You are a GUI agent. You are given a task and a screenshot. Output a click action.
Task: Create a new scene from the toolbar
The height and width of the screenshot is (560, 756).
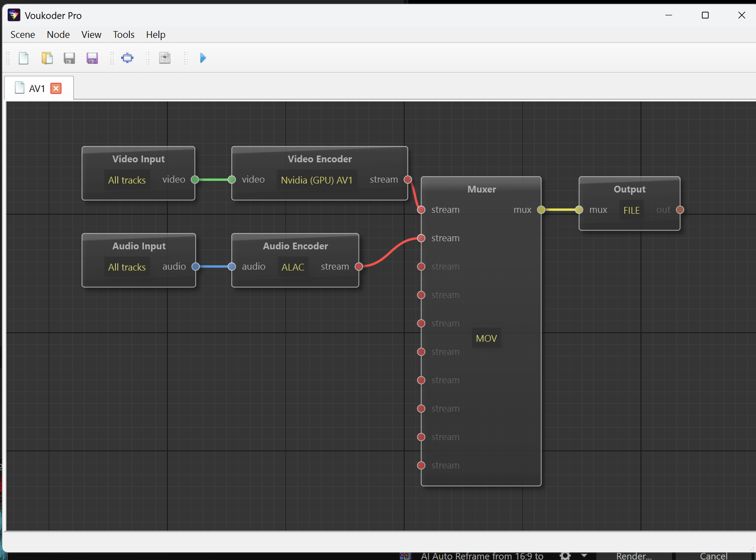[x=23, y=58]
